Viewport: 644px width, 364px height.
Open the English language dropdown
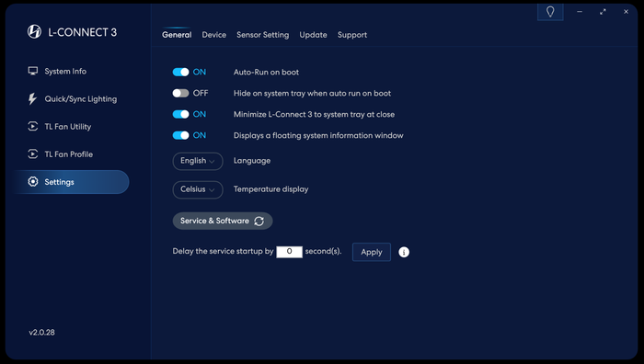tap(198, 161)
